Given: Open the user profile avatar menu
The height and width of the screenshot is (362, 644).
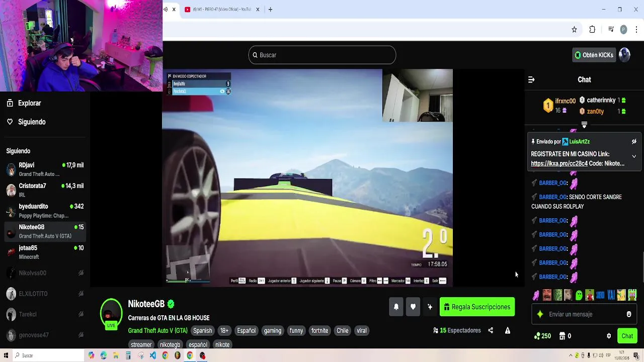Looking at the screenshot, I should tap(625, 55).
